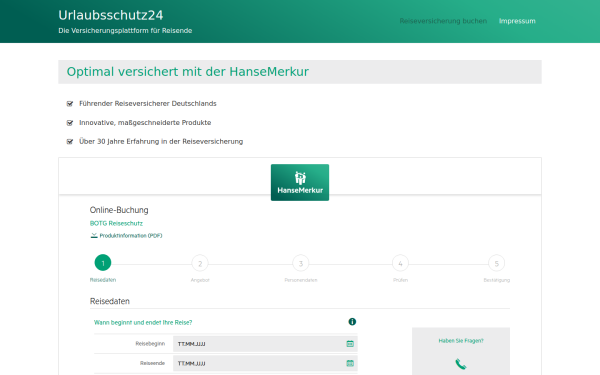
Task: Focus the Reiseende date field
Action: (x=265, y=363)
